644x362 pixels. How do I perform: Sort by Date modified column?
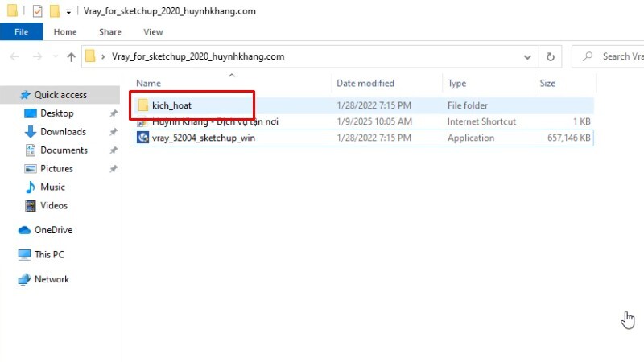pyautogui.click(x=365, y=84)
